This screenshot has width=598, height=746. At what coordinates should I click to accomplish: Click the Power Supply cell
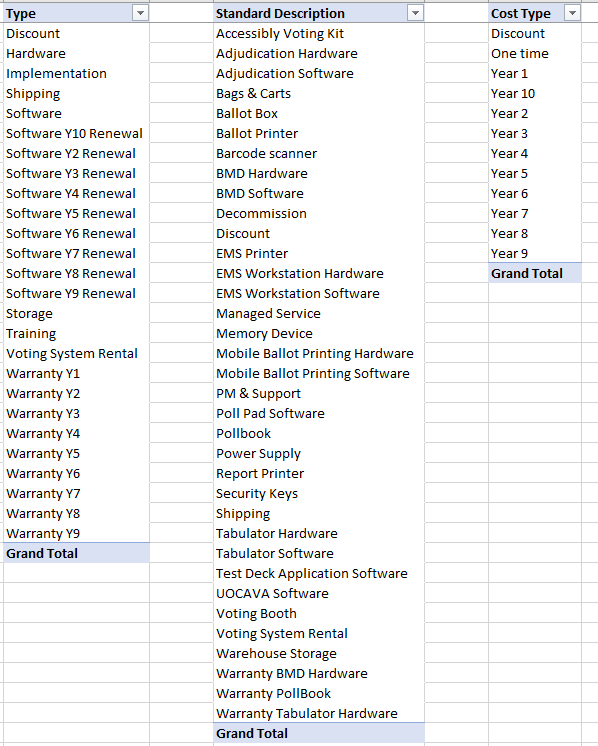319,453
